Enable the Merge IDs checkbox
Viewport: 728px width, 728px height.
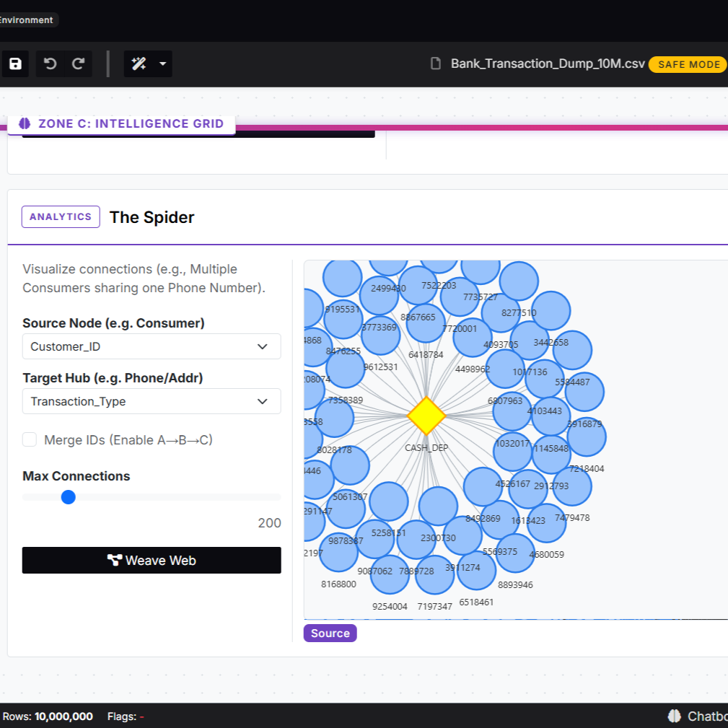(30, 439)
